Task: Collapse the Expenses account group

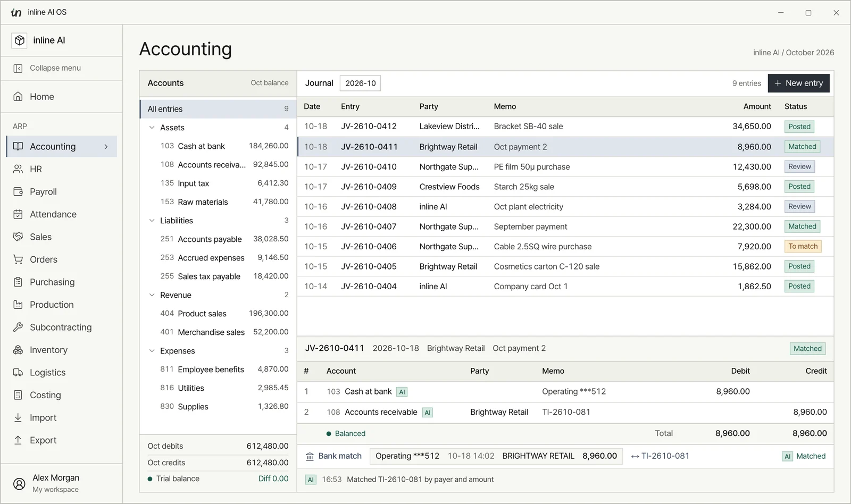Action: click(152, 351)
